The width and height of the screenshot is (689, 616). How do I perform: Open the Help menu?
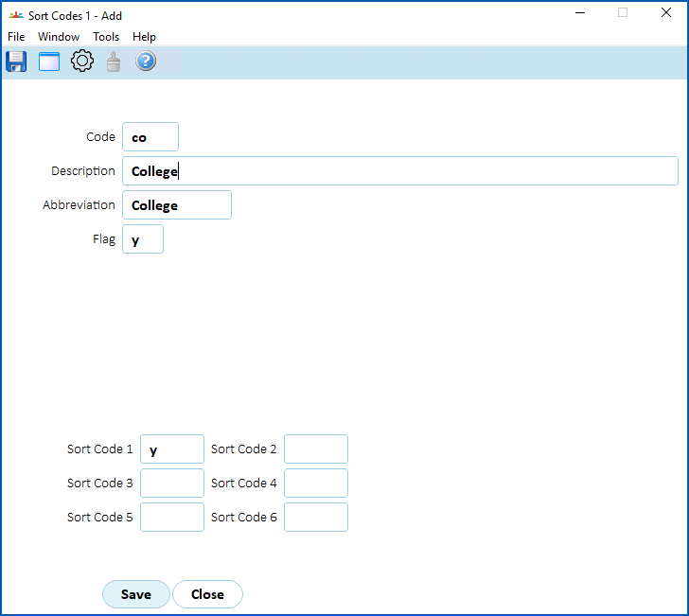[x=144, y=37]
